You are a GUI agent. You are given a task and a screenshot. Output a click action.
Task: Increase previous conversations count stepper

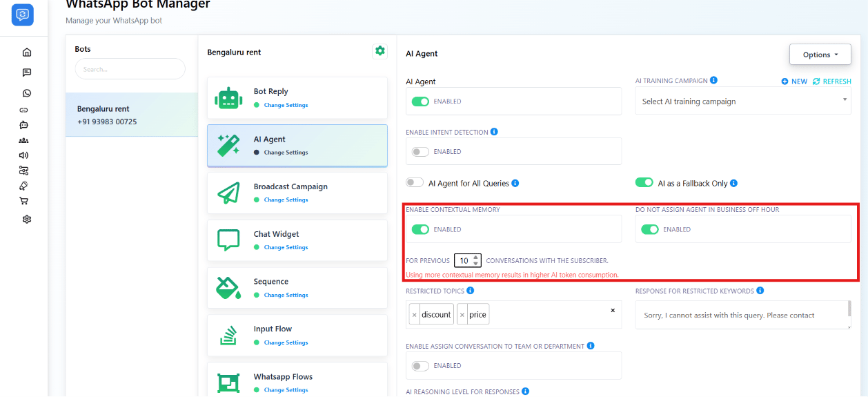click(476, 258)
